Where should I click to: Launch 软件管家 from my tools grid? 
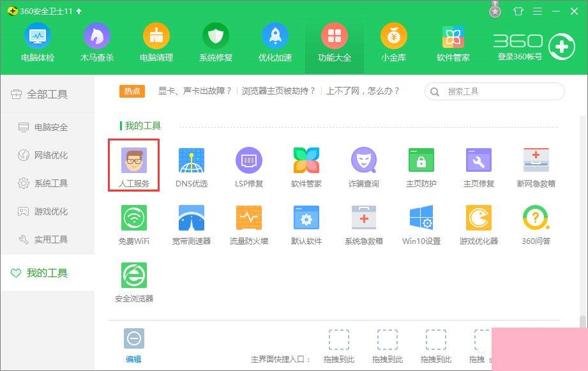click(x=306, y=167)
